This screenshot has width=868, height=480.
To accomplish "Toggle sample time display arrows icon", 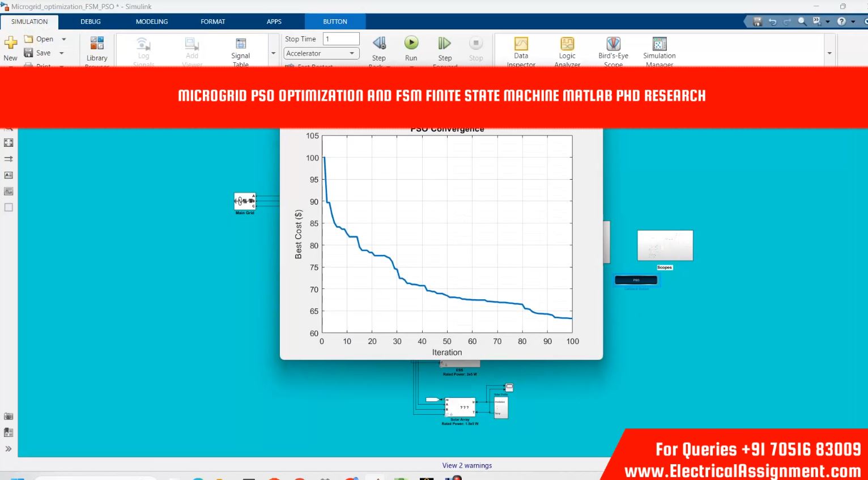I will 8,159.
